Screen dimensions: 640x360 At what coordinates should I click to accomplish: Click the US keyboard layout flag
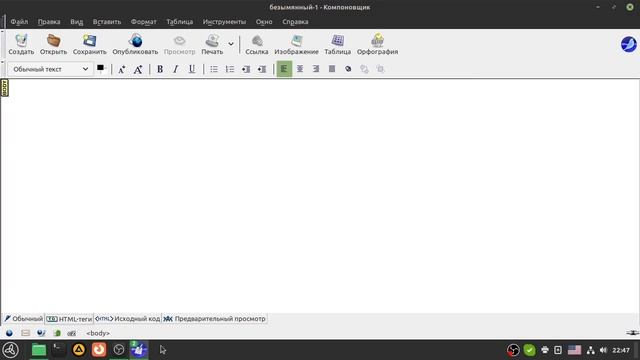(x=574, y=350)
